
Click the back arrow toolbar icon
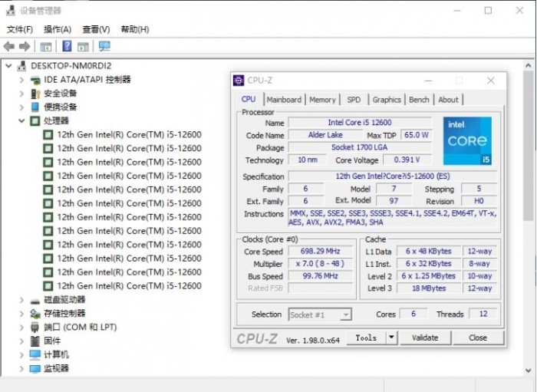10,47
